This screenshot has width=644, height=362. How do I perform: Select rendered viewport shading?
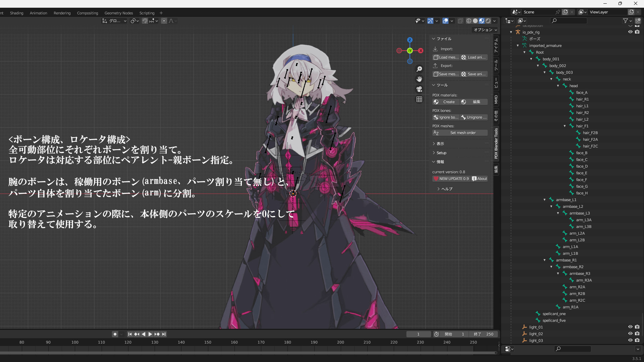488,21
